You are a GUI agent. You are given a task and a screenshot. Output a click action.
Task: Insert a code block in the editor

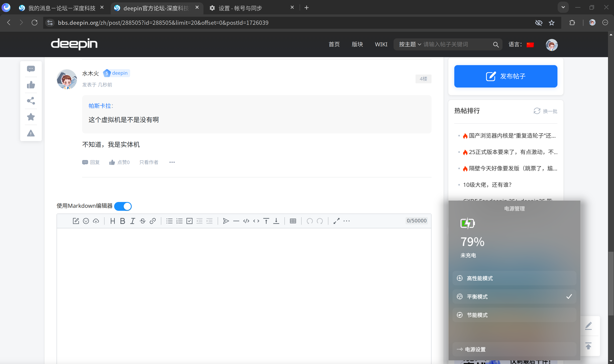(246, 221)
